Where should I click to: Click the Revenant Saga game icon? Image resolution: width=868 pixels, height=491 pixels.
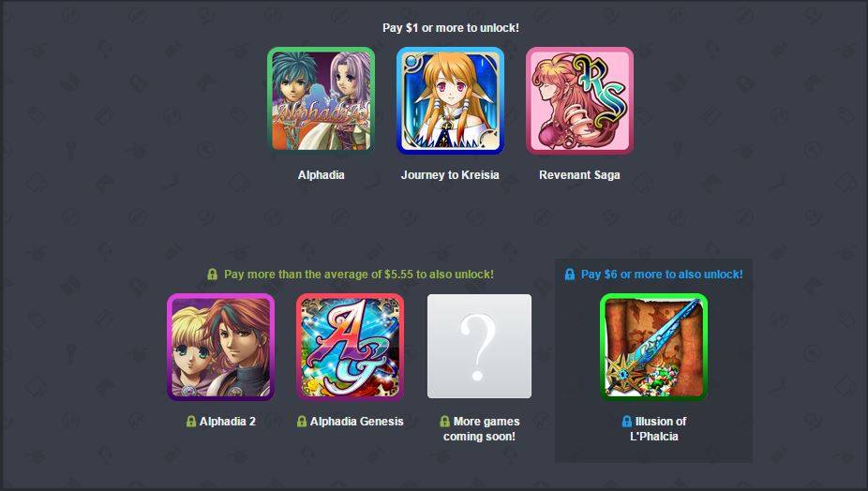pos(579,100)
